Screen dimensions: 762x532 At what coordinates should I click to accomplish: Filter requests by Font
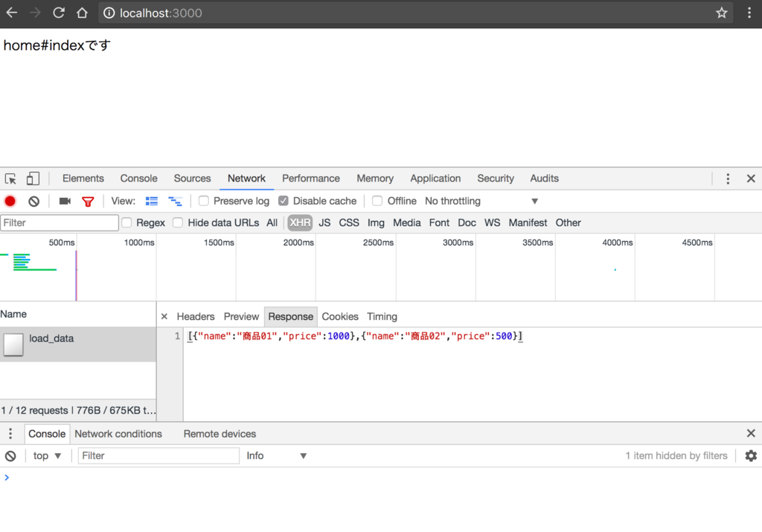(x=439, y=222)
